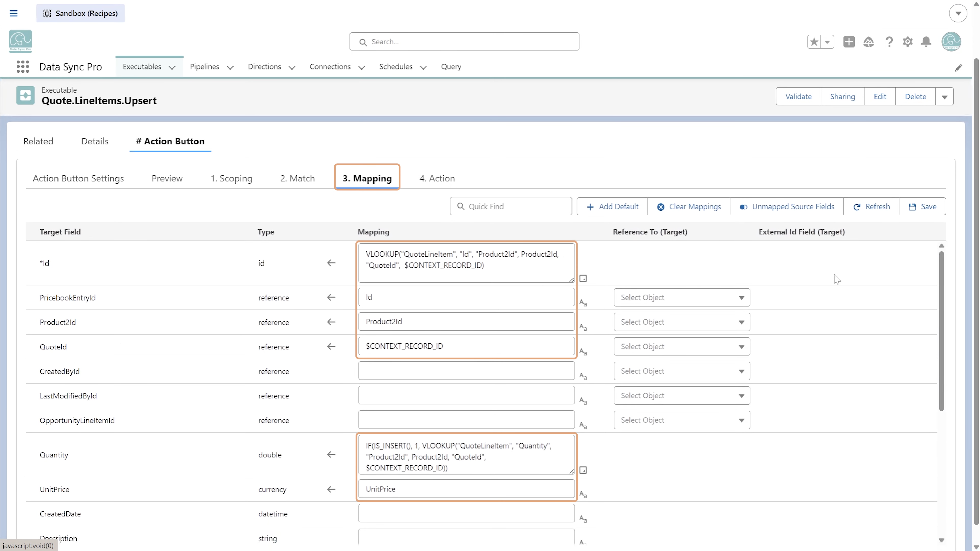This screenshot has height=551, width=980.
Task: Toggle text mode icon for LastModifiedById mapping
Action: (x=583, y=401)
